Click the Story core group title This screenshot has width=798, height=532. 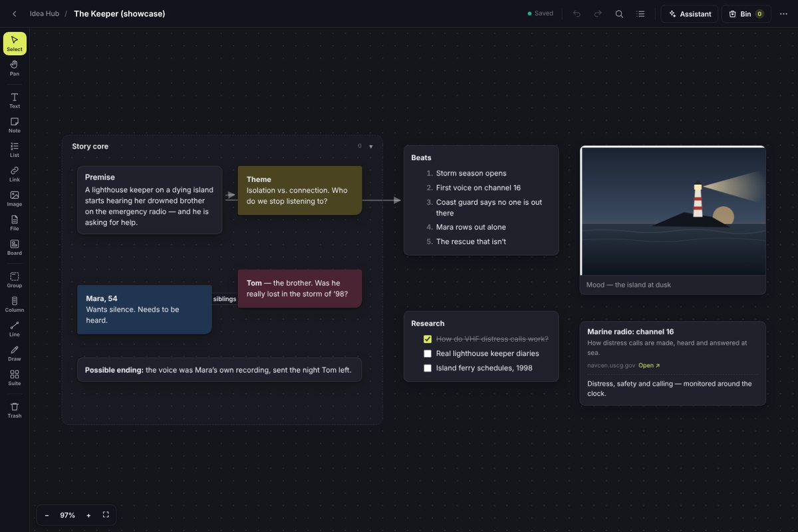coord(90,146)
